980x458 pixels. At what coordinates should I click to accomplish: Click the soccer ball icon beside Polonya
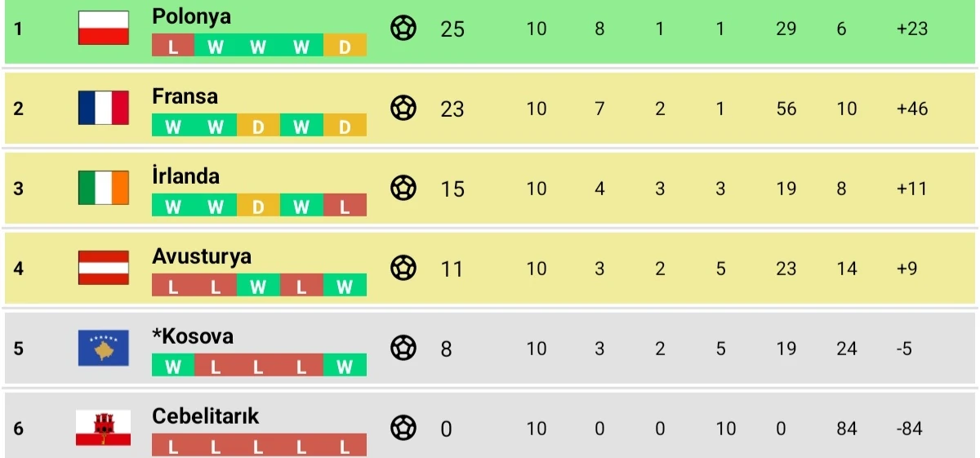tap(403, 29)
